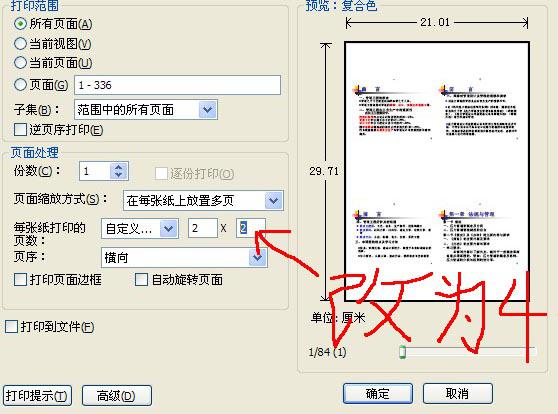Screen dimensions: 558x414
Task: Click the 确定 button
Action: pos(378,393)
